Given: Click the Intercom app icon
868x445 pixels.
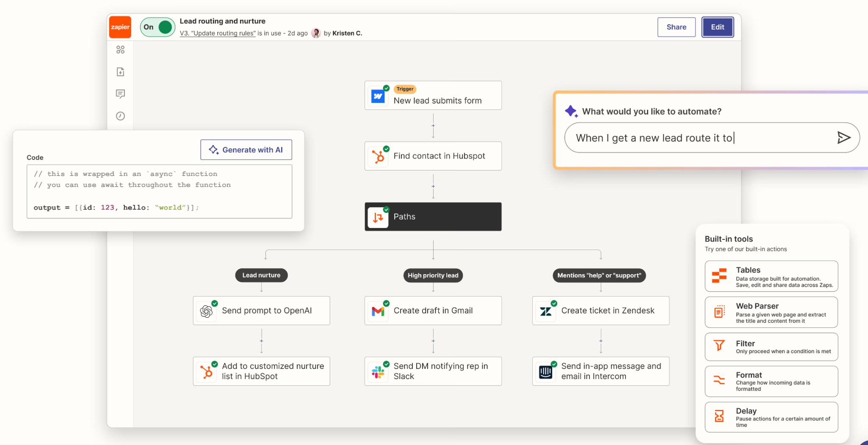Looking at the screenshot, I should tap(545, 372).
